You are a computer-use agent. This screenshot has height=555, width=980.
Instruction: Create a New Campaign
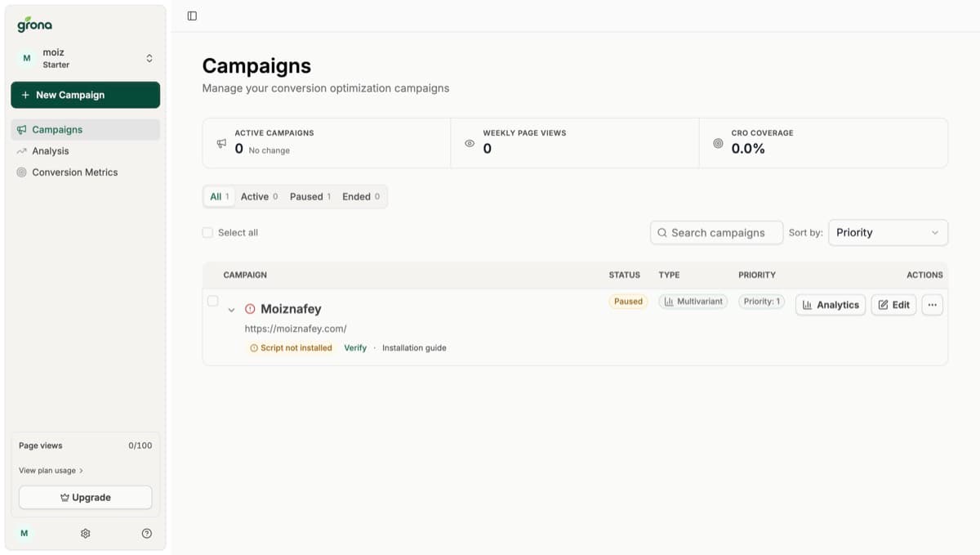pos(85,95)
